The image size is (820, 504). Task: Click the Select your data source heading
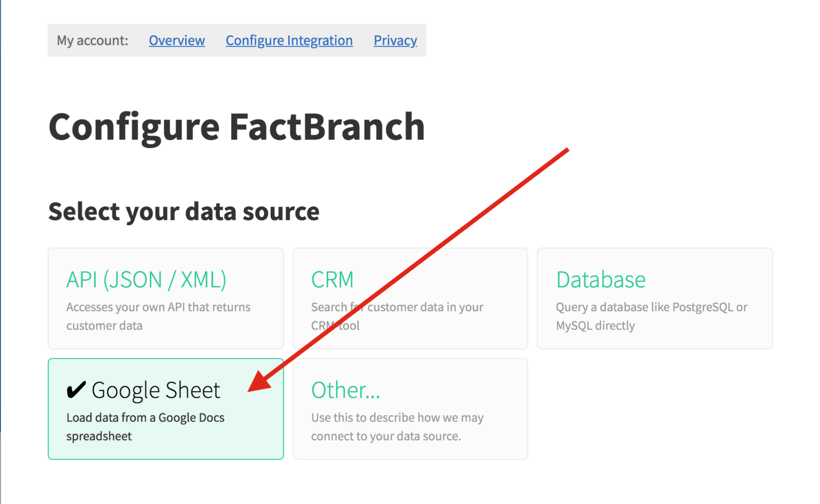coord(183,211)
